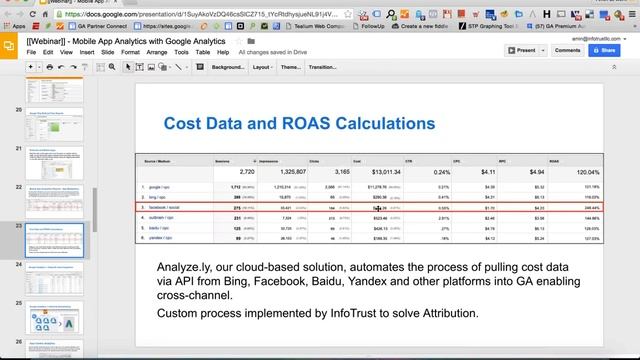Open the account email dropdown
Viewport: 640px width, 360px height.
tap(599, 39)
